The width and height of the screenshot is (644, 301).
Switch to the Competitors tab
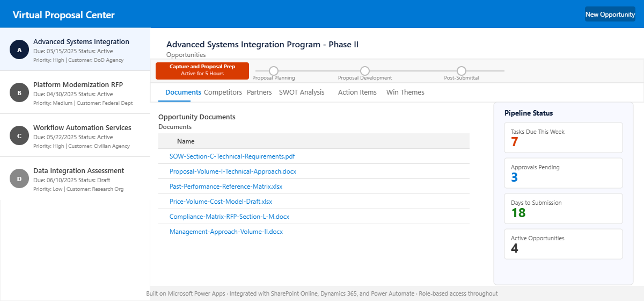click(x=223, y=92)
